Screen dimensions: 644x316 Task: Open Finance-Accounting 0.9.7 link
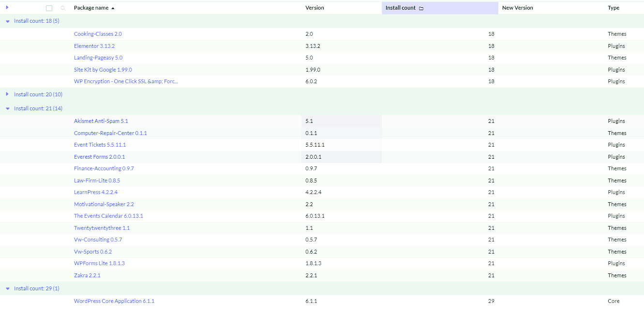104,168
